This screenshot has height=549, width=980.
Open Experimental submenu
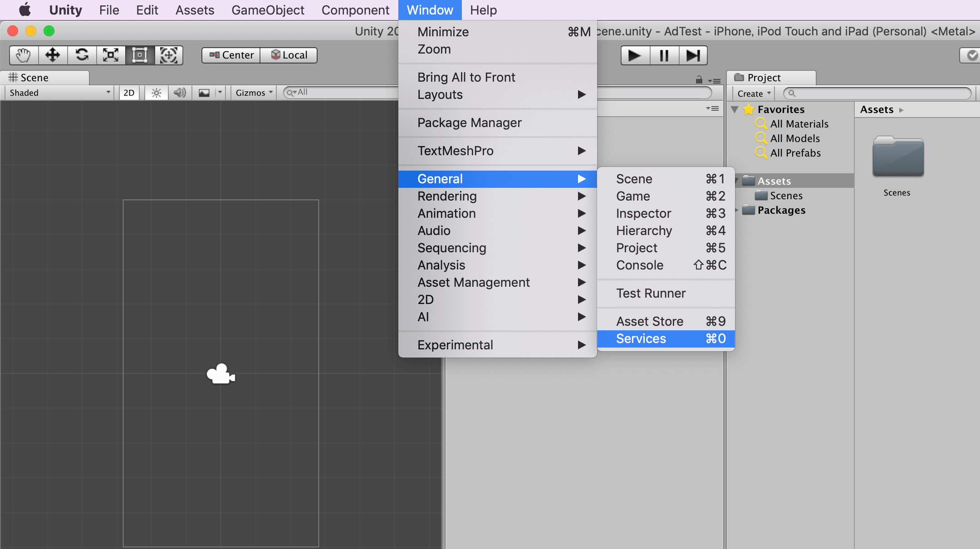(x=497, y=345)
